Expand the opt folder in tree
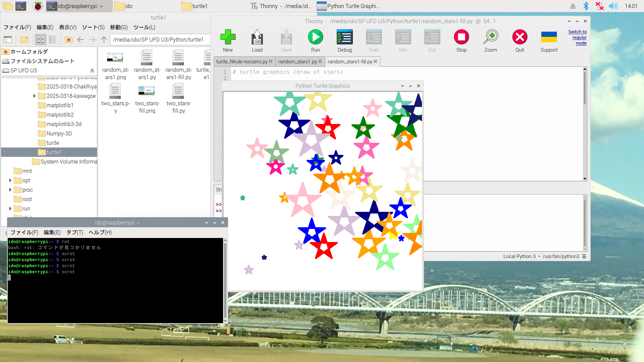The height and width of the screenshot is (362, 644). [10, 180]
